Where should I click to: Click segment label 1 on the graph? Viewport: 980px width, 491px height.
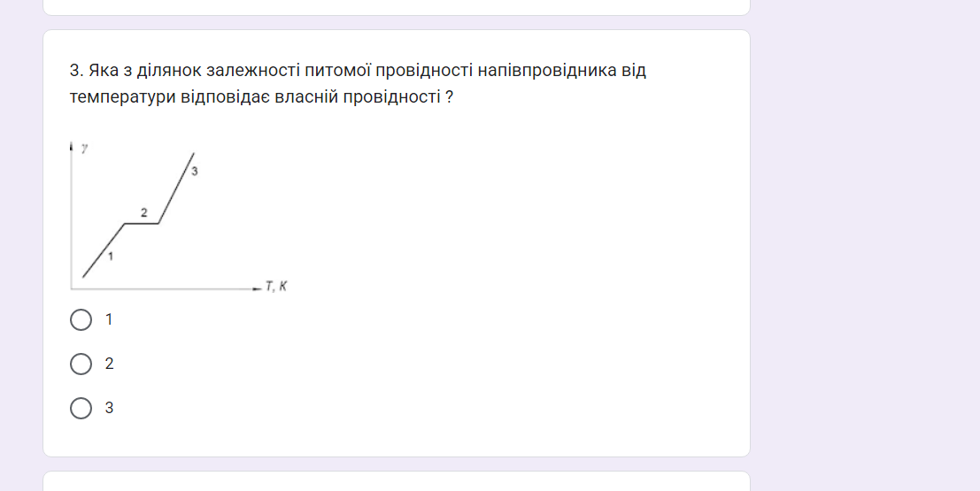pyautogui.click(x=111, y=257)
